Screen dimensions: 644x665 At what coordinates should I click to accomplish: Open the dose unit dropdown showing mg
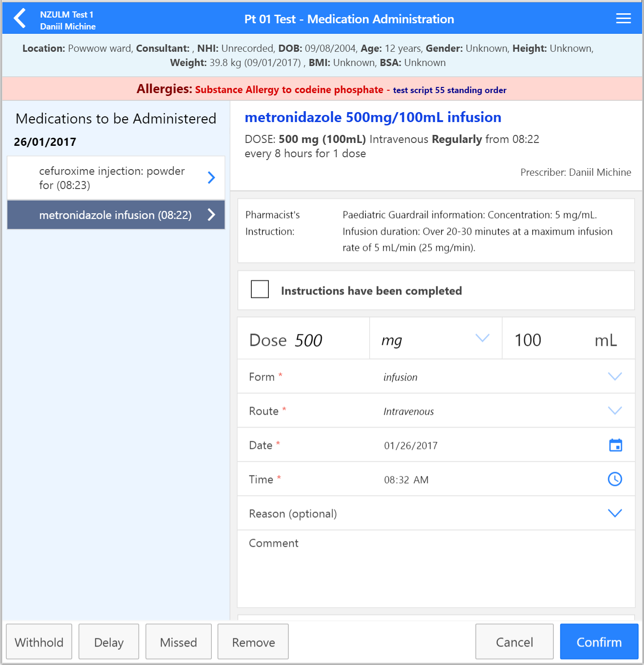[483, 338]
